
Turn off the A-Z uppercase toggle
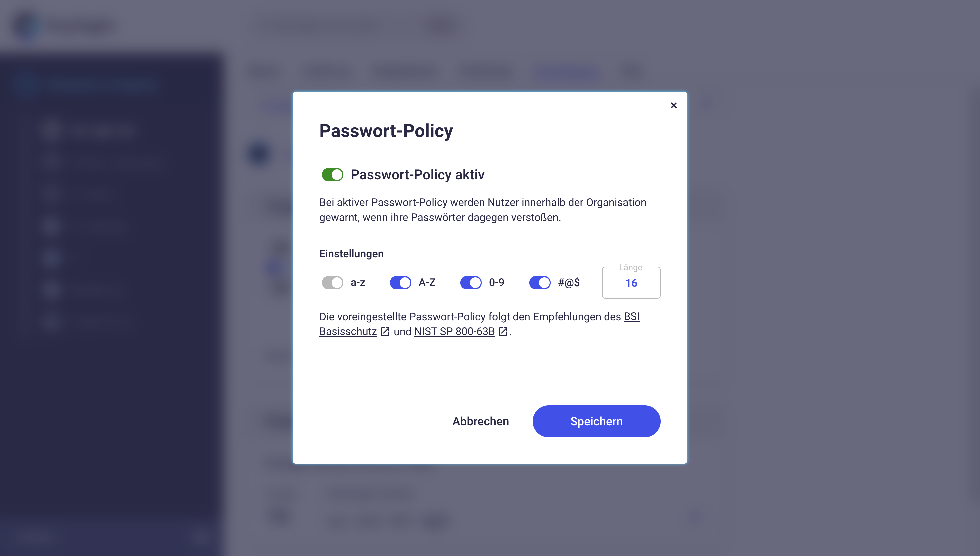point(400,283)
